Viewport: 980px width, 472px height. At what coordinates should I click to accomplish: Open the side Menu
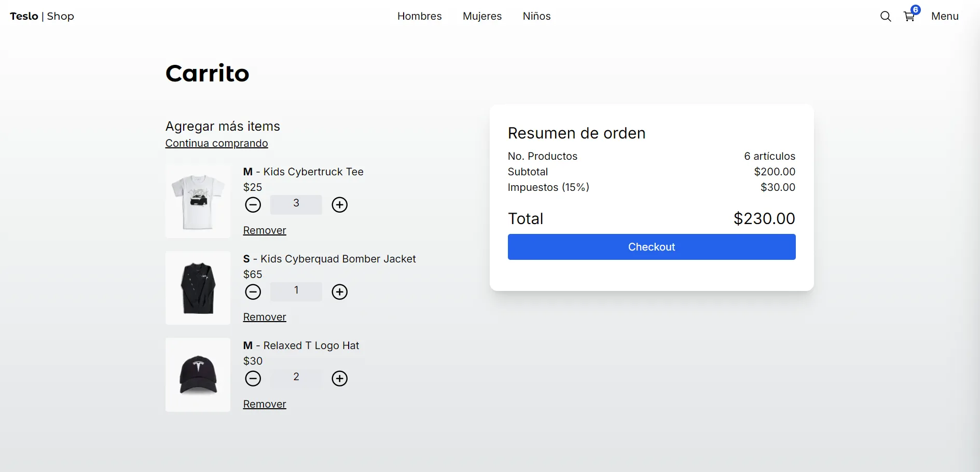945,16
